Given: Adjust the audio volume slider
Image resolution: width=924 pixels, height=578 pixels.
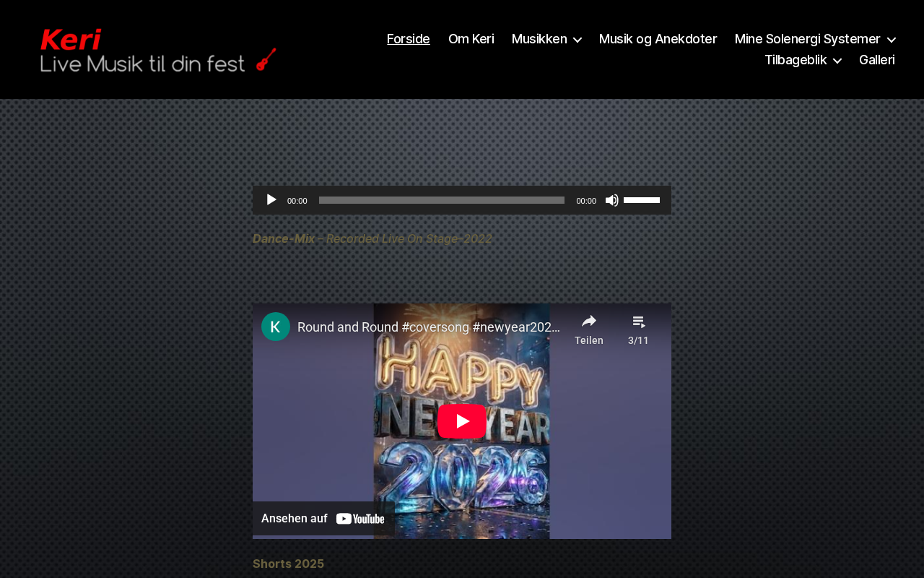Looking at the screenshot, I should (642, 200).
